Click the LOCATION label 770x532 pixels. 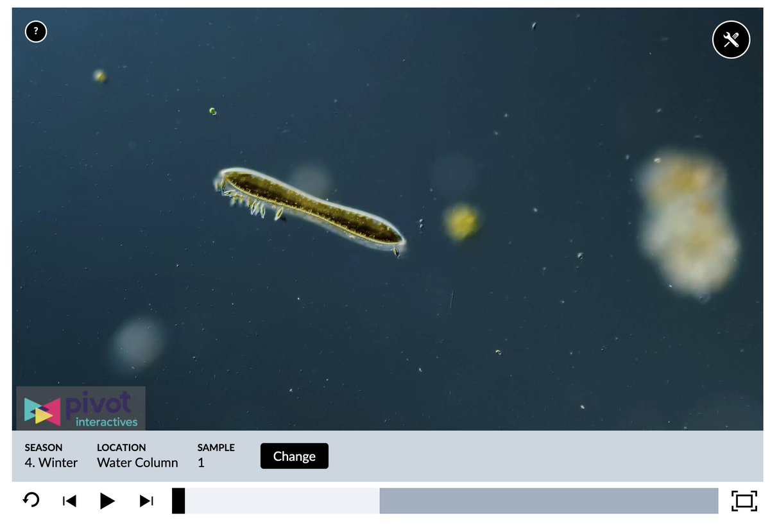121,447
